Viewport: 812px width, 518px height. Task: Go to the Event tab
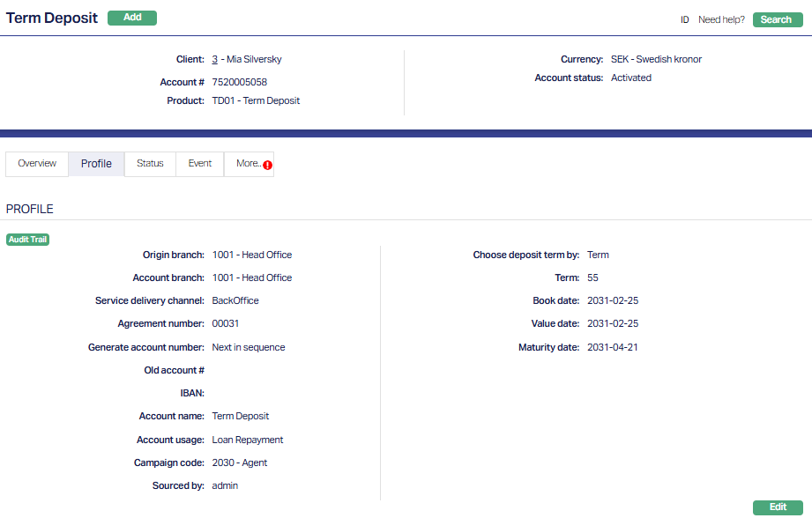click(200, 164)
